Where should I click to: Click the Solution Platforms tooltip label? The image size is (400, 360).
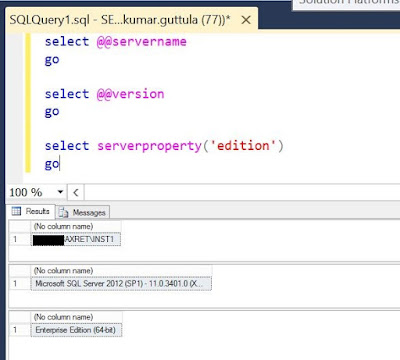coord(349,3)
